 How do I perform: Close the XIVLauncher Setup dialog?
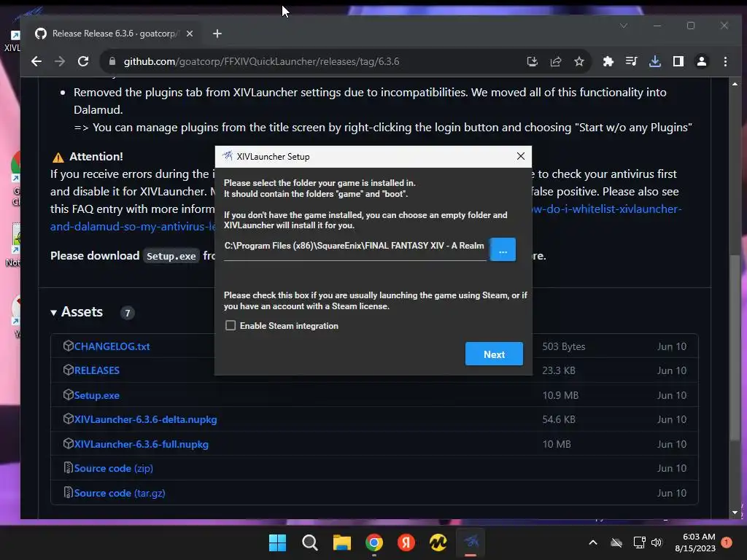click(521, 156)
